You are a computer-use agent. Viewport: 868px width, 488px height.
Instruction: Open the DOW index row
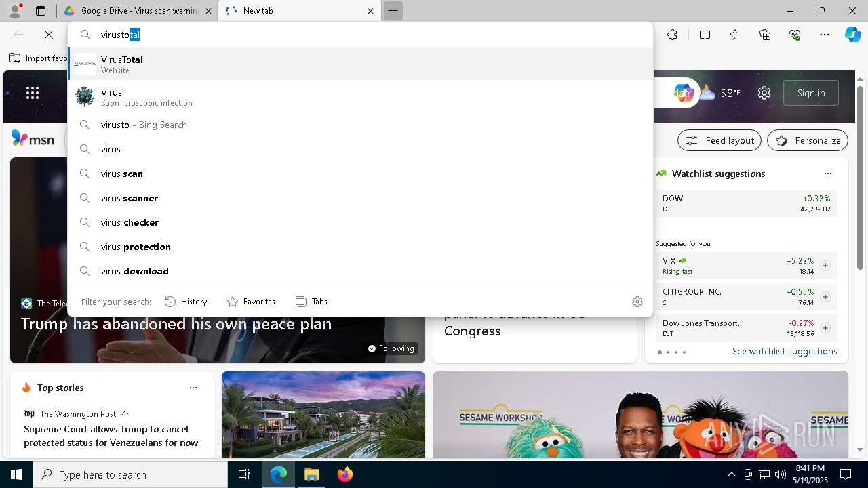click(x=746, y=203)
